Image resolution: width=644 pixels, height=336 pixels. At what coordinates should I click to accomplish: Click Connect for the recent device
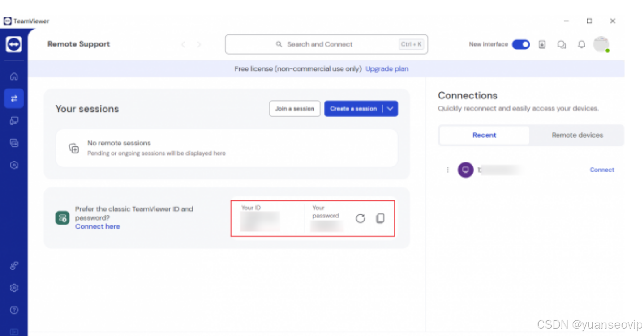point(602,170)
